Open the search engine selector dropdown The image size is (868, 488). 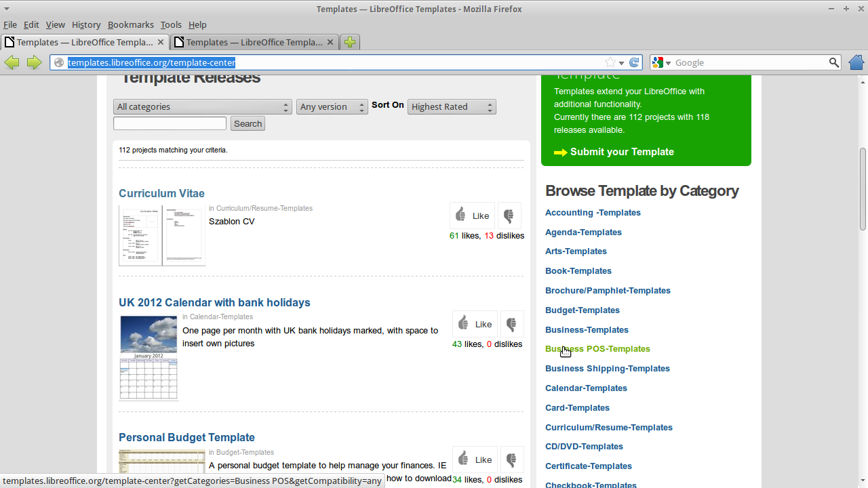[x=661, y=62]
